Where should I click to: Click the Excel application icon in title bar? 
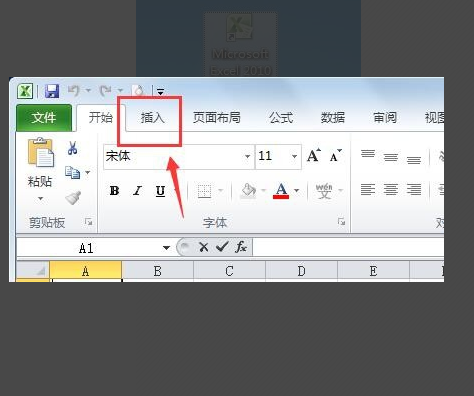pyautogui.click(x=25, y=91)
